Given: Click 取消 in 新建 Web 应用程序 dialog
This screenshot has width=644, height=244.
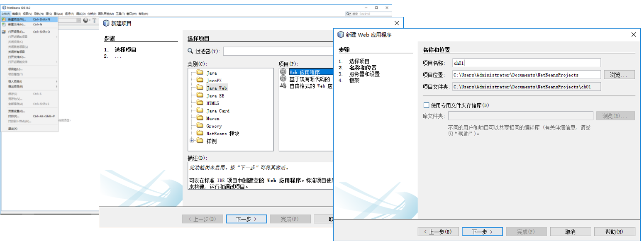Looking at the screenshot, I should [x=570, y=232].
